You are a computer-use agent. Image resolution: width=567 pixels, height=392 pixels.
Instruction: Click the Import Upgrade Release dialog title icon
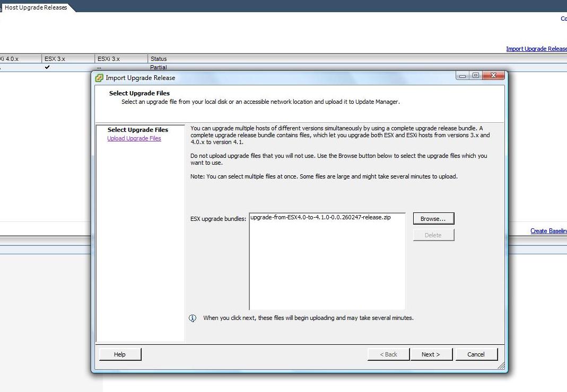pos(99,78)
